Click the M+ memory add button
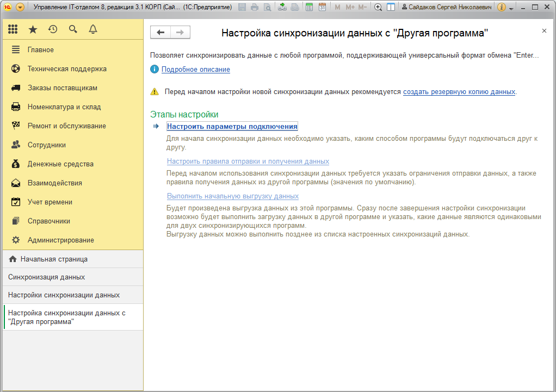 click(x=350, y=7)
